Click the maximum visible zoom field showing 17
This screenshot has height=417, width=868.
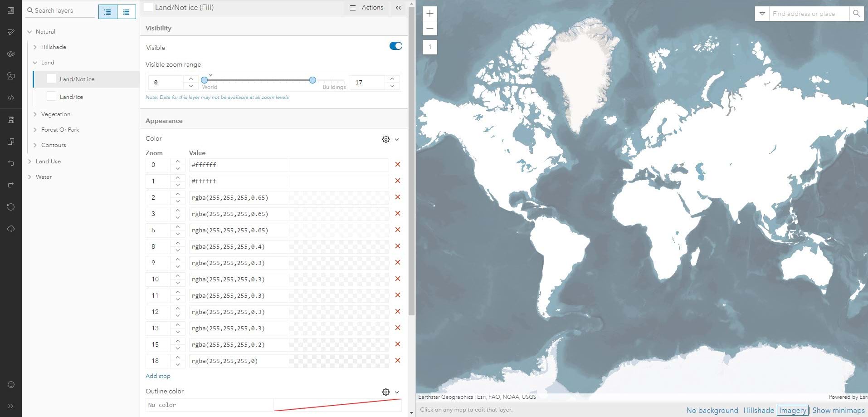pos(367,82)
